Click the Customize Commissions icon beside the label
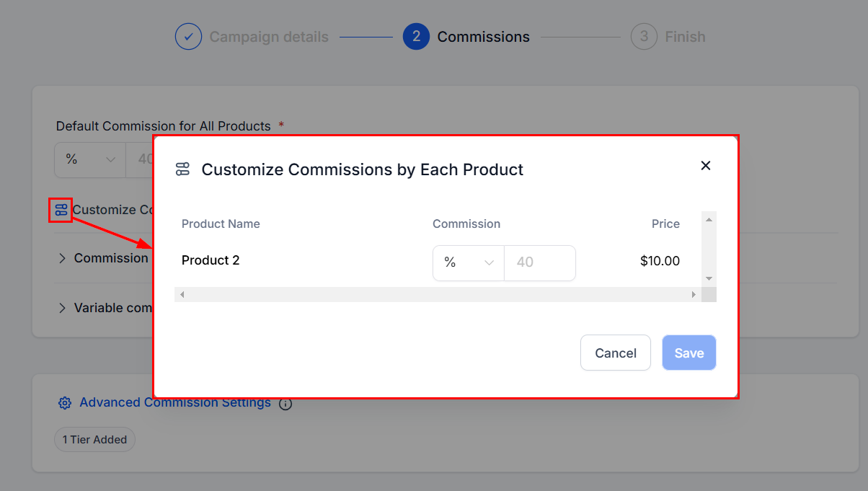This screenshot has height=491, width=868. [x=61, y=210]
